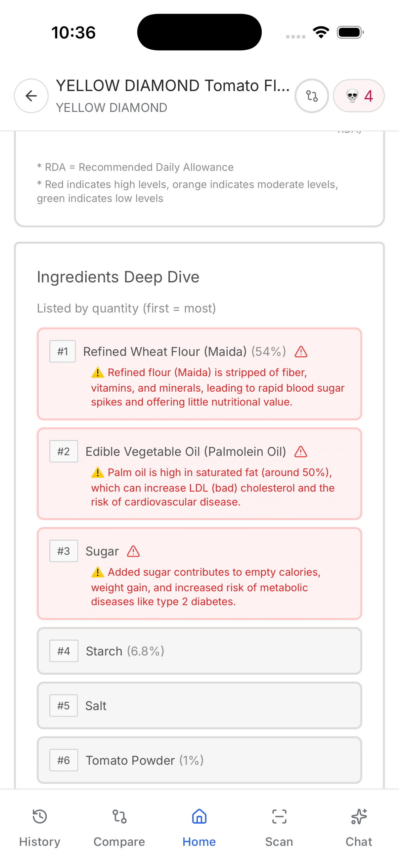Tap the Starch (6.8%) ingredient row
Viewport: 399px width, 868px height.
pos(199,651)
